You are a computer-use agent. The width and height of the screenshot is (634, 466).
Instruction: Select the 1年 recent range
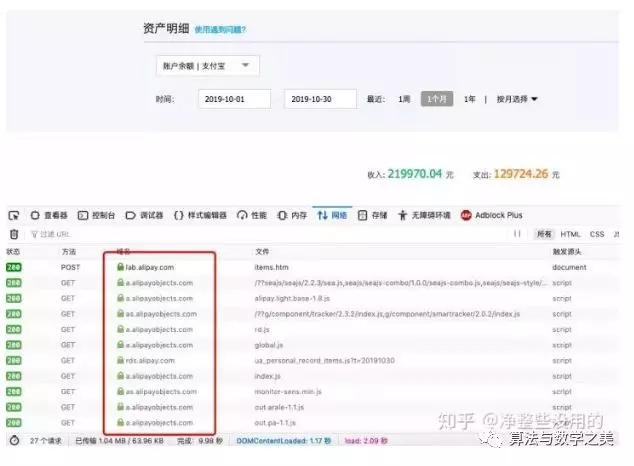[469, 99]
